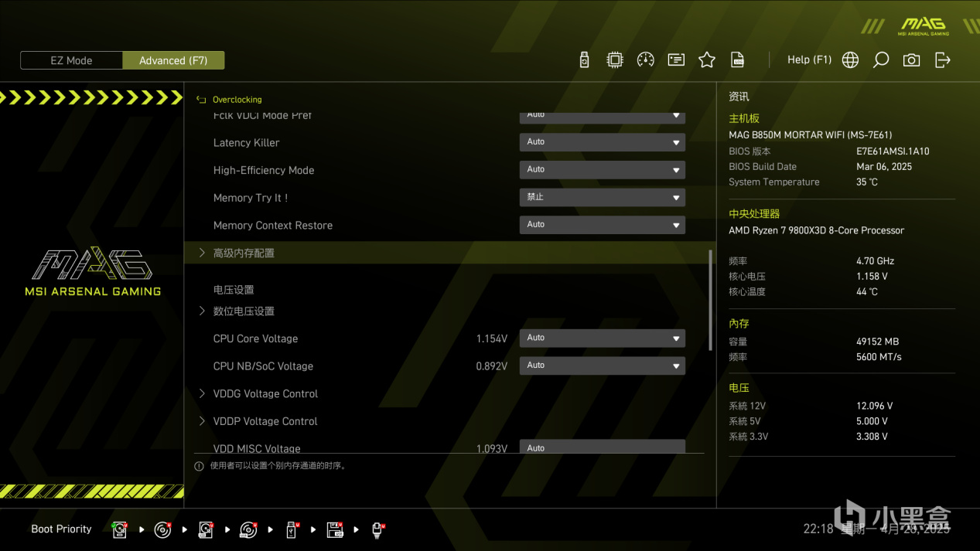Select the Memory Try It ! label
980x551 pixels.
point(251,198)
